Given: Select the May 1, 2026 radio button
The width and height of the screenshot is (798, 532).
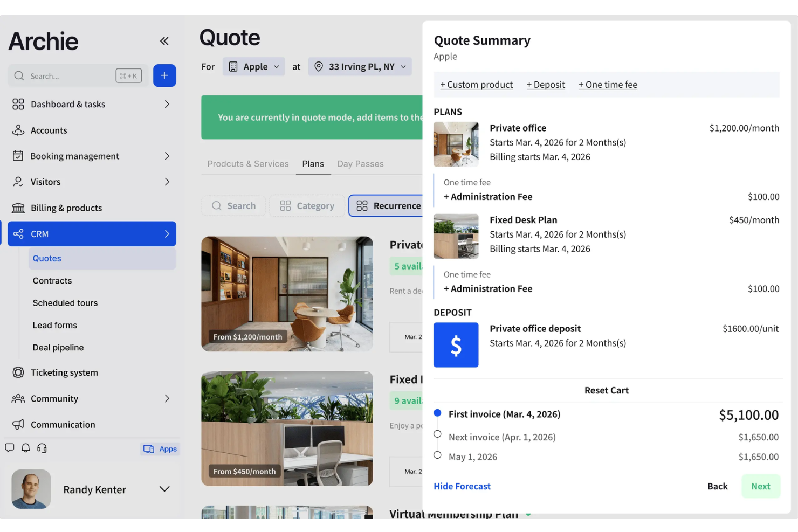Looking at the screenshot, I should tap(437, 455).
